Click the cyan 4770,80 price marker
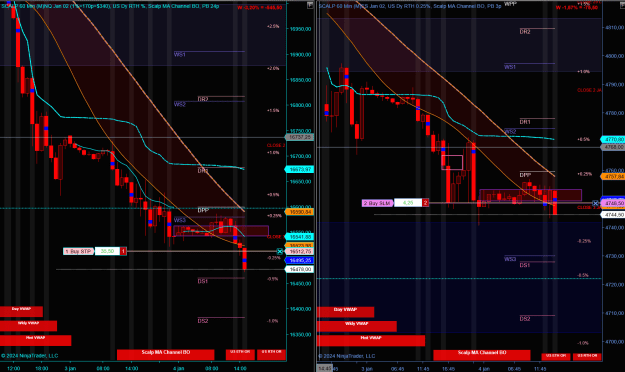Viewport: 625px width, 372px height. click(x=613, y=140)
